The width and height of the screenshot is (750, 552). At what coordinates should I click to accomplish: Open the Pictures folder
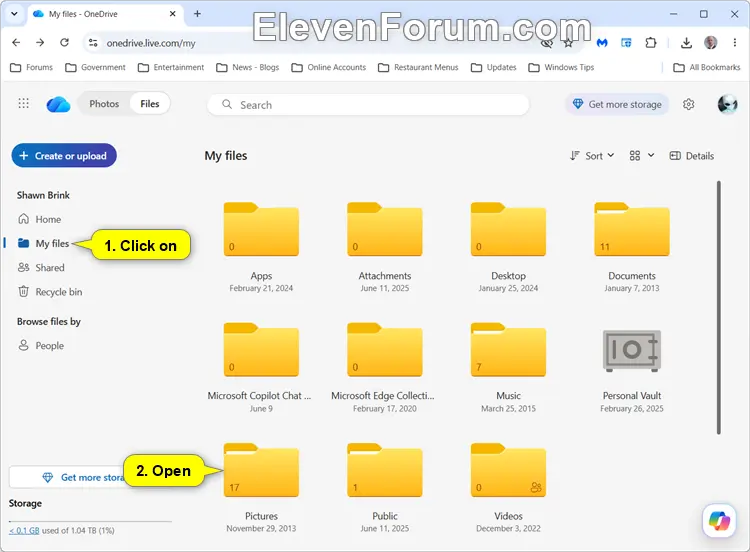tap(261, 470)
